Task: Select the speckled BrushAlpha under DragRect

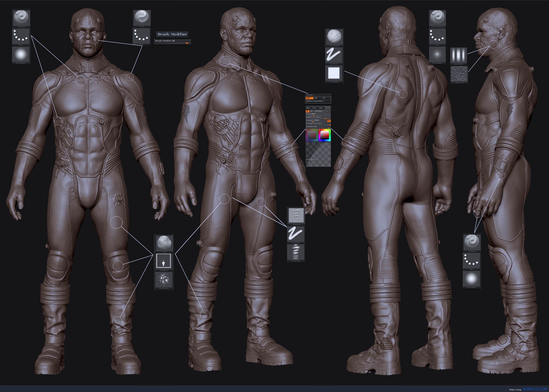Action: point(164,280)
